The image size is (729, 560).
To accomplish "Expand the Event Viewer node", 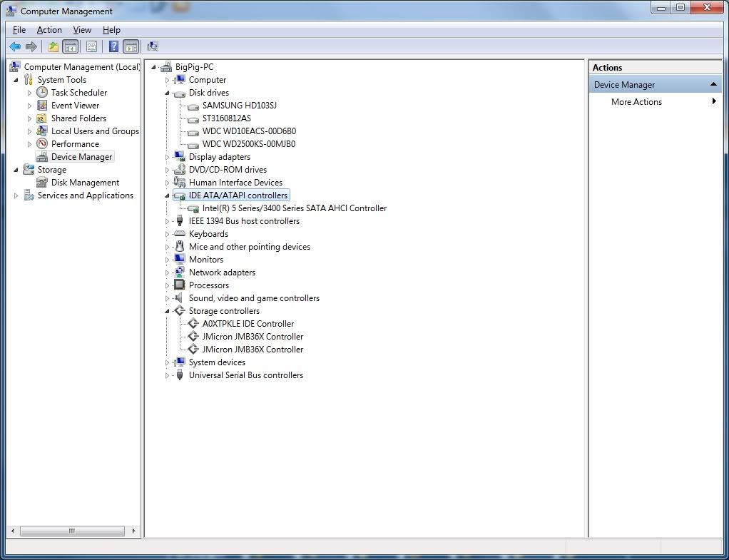I will (x=30, y=106).
